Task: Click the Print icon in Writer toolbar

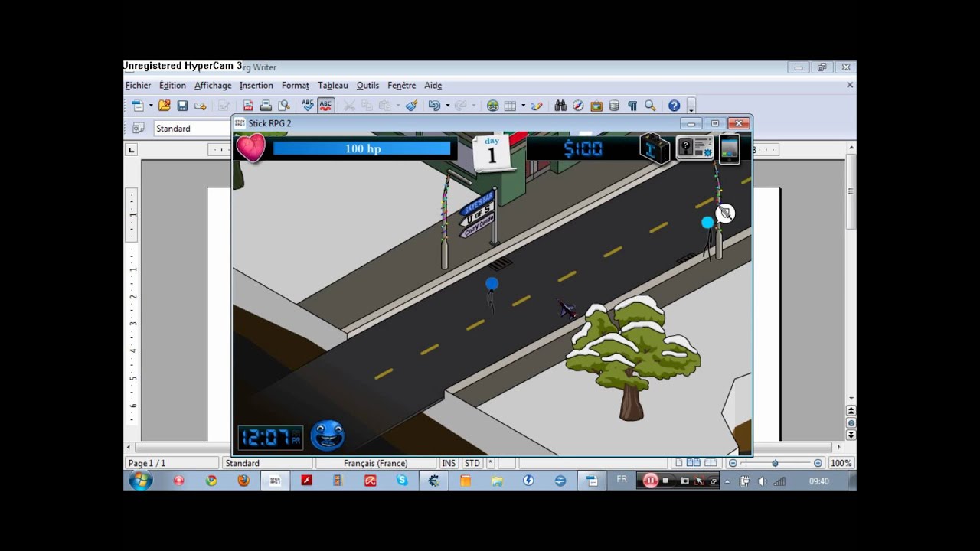Action: pyautogui.click(x=266, y=106)
